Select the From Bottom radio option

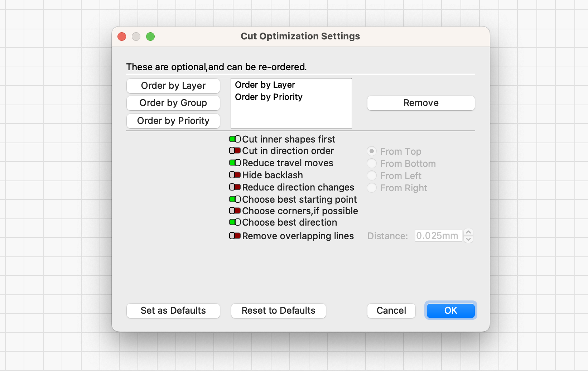[372, 164]
